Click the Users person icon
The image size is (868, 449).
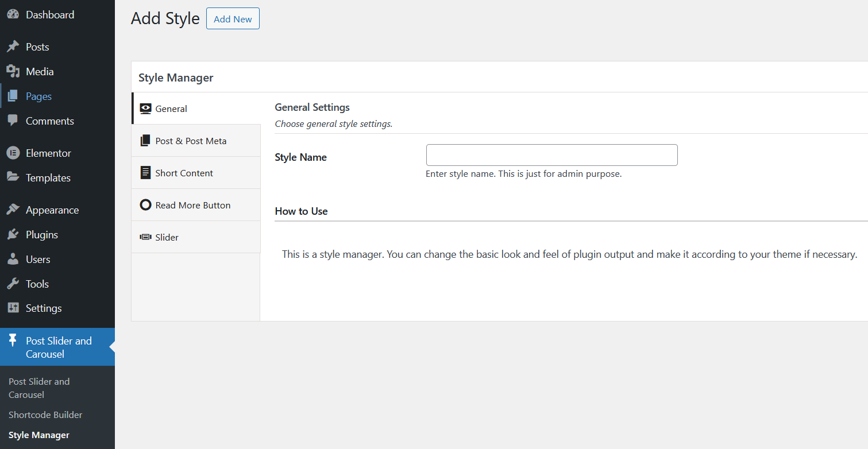coord(13,260)
